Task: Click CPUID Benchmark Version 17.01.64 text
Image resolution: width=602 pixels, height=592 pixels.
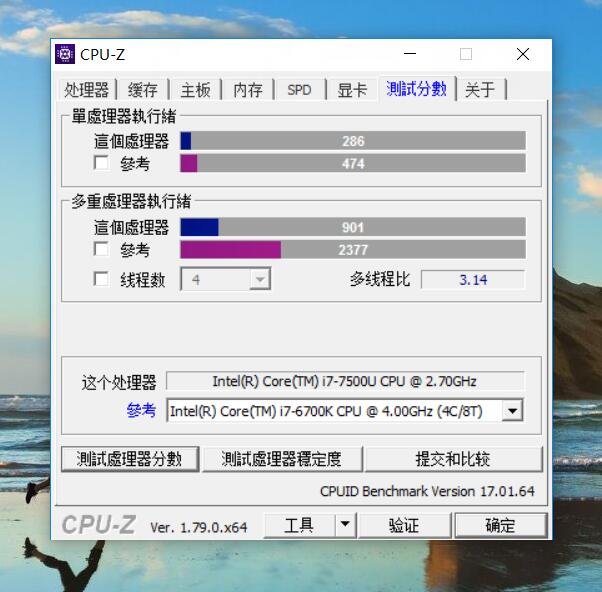Action: 427,491
